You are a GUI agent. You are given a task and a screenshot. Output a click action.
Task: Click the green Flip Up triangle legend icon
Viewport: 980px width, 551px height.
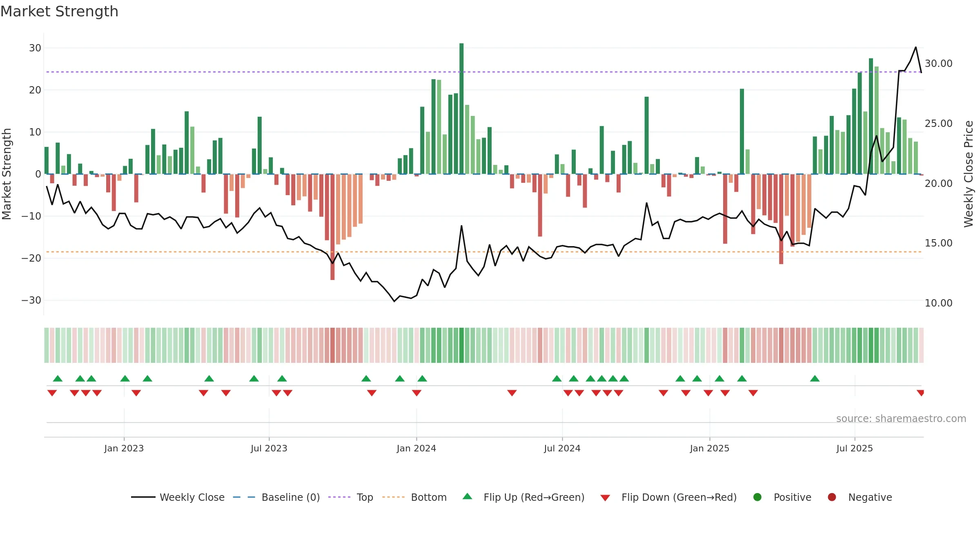click(x=468, y=496)
